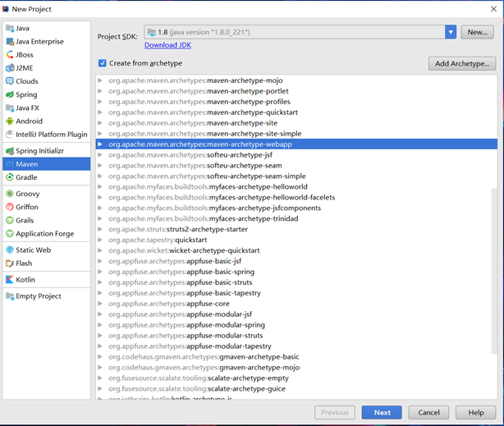Click the Spring Initializr icon
Screen dimensions: 504x426
pos(10,150)
